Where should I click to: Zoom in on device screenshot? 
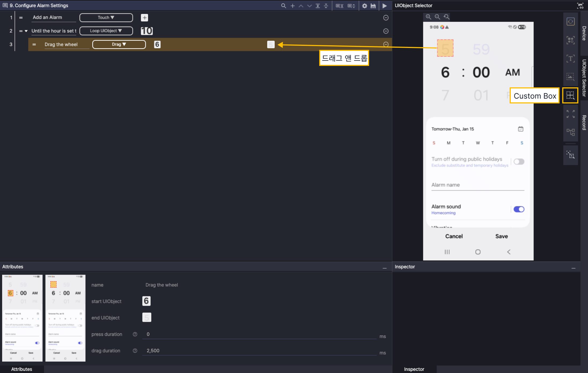[x=428, y=17]
